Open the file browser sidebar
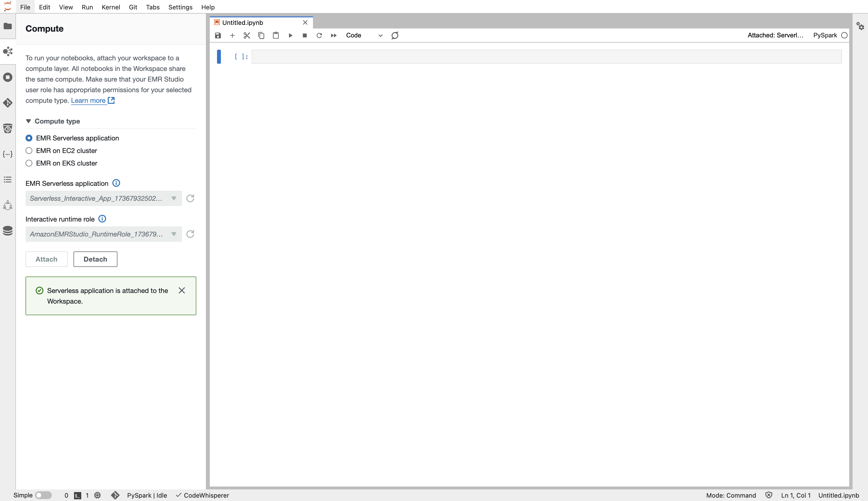The width and height of the screenshot is (868, 501). pyautogui.click(x=7, y=26)
